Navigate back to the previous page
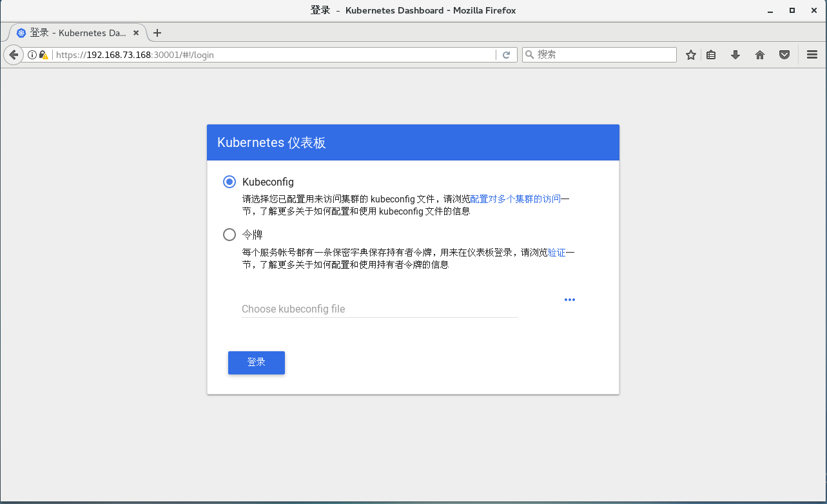The width and height of the screenshot is (827, 504). click(x=14, y=54)
